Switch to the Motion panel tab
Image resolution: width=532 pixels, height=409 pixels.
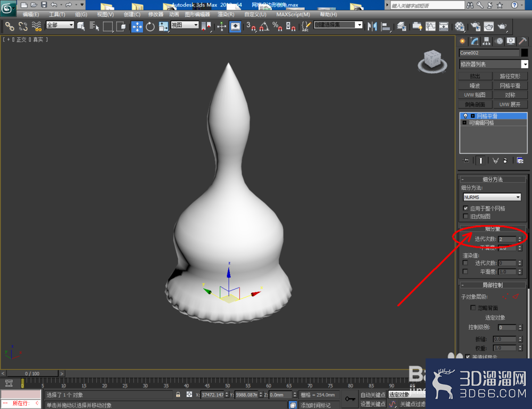pos(499,42)
